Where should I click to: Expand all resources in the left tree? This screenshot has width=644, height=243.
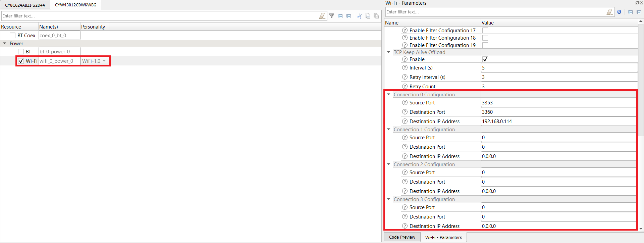[x=349, y=16]
